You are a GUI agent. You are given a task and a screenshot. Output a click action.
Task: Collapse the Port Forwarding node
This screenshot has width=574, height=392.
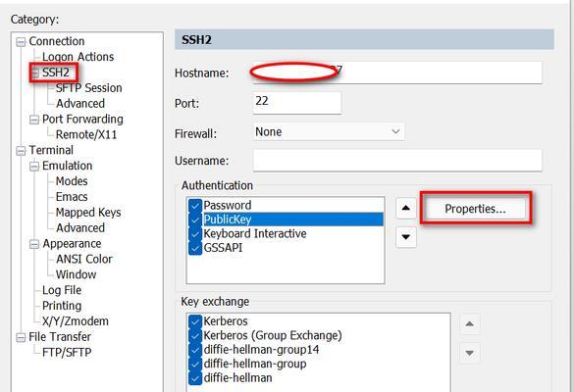click(x=34, y=120)
